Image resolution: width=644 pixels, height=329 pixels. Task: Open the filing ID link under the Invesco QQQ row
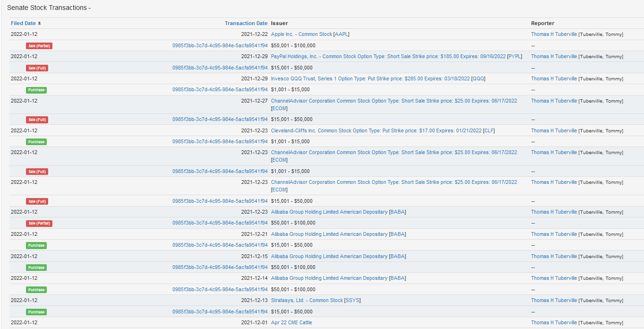coord(220,89)
